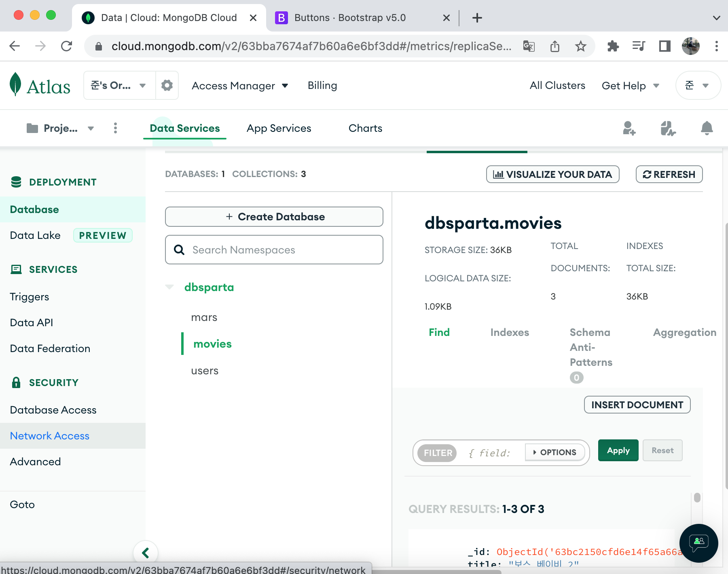Viewport: 728px width, 574px height.
Task: Click the browser address bar URL
Action: (x=311, y=46)
